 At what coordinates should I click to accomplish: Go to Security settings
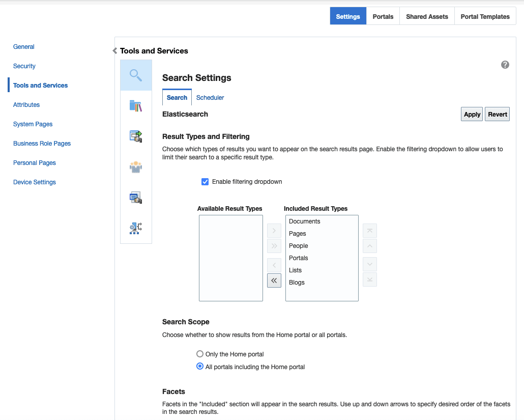coord(24,66)
